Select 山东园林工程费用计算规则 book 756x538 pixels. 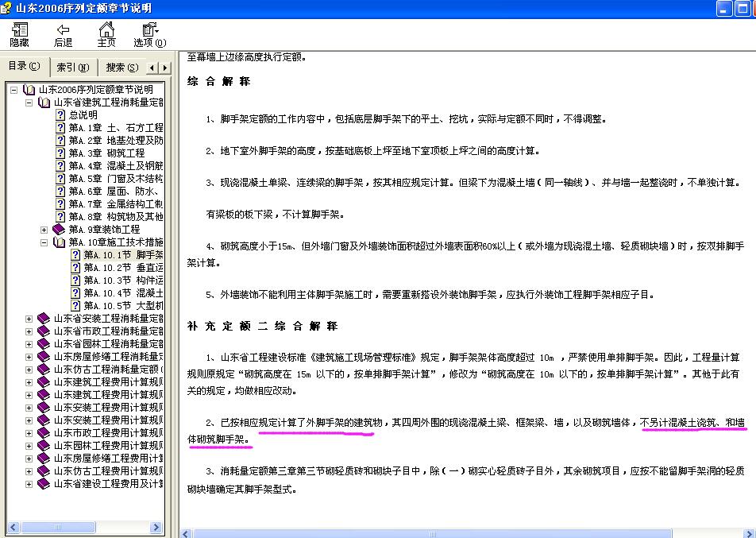pyautogui.click(x=109, y=445)
